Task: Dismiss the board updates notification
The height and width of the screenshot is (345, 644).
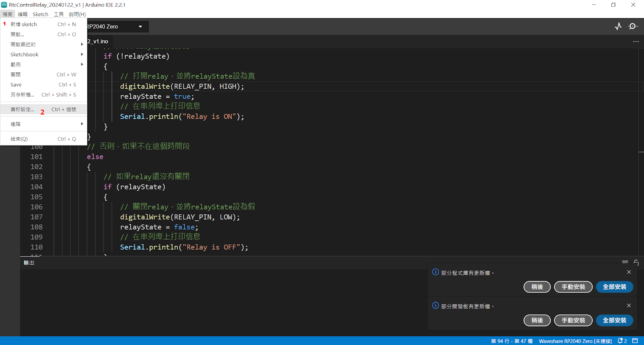Action: 629,306
